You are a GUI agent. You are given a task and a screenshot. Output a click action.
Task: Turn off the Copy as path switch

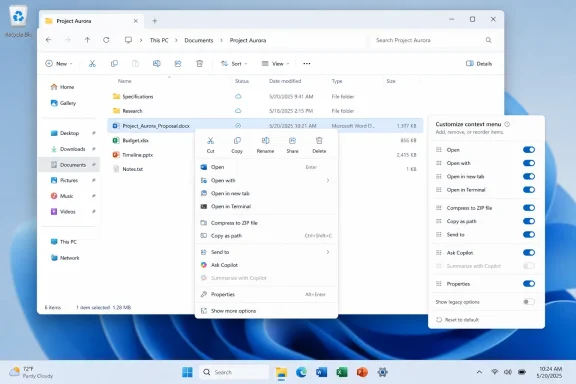[529, 221]
